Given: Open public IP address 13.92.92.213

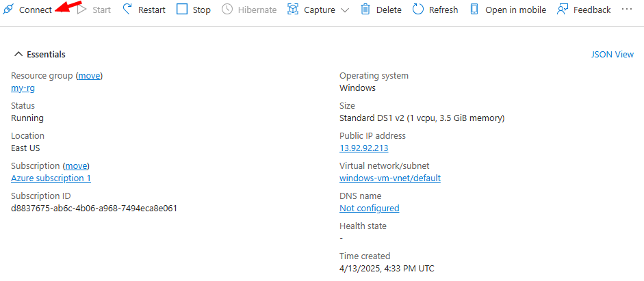Looking at the screenshot, I should (364, 148).
